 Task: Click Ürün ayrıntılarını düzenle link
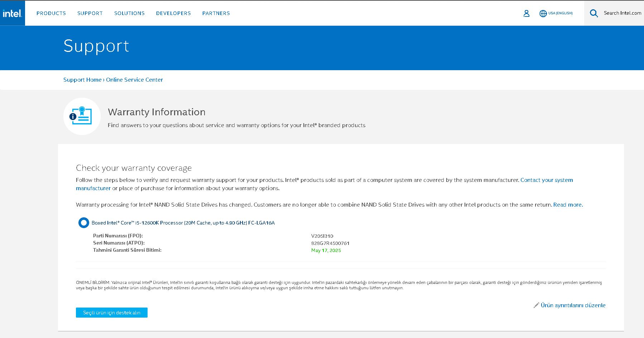573,305
